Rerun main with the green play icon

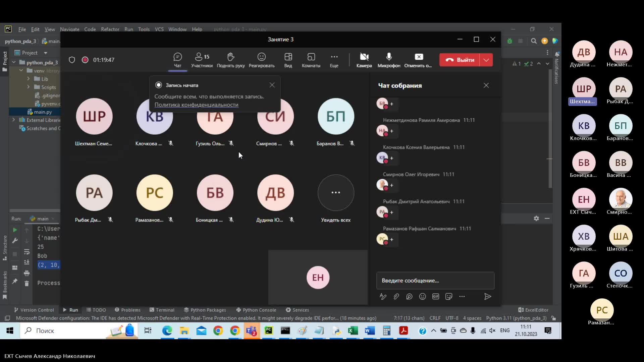(15, 230)
